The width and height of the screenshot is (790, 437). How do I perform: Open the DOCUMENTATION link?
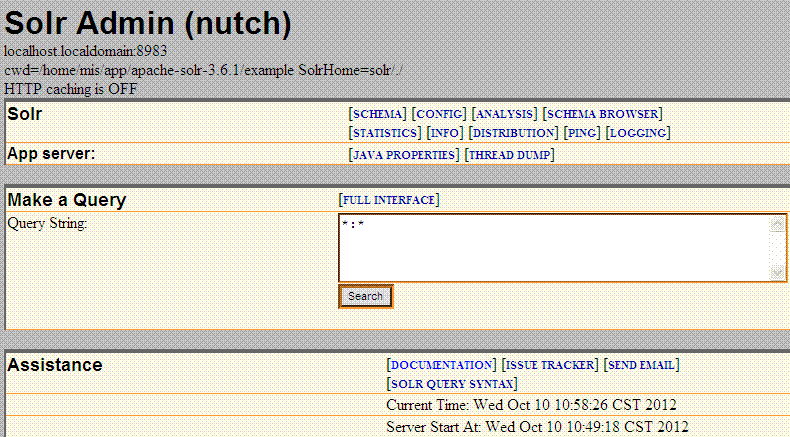442,365
